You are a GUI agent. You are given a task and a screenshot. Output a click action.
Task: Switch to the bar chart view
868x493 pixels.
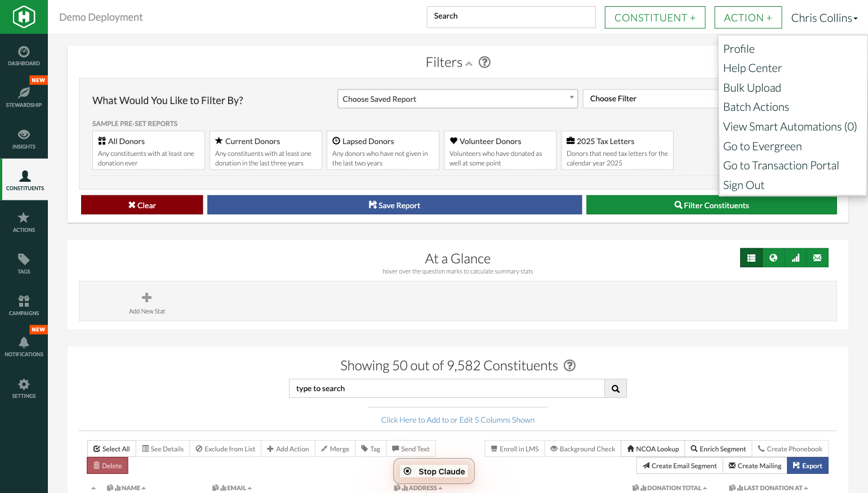[x=795, y=258]
